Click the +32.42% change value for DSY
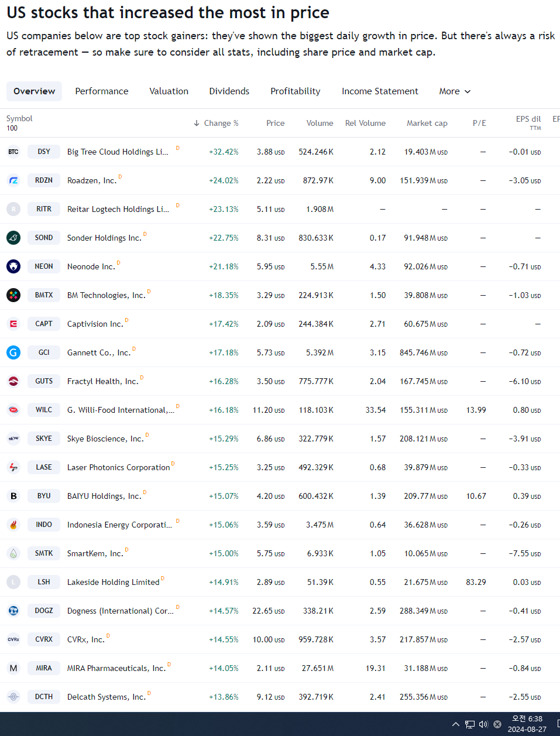This screenshot has width=560, height=736. pyautogui.click(x=224, y=152)
